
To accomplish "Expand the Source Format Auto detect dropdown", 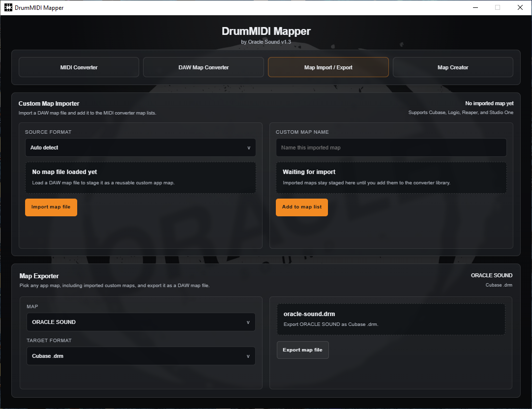I will click(x=140, y=147).
